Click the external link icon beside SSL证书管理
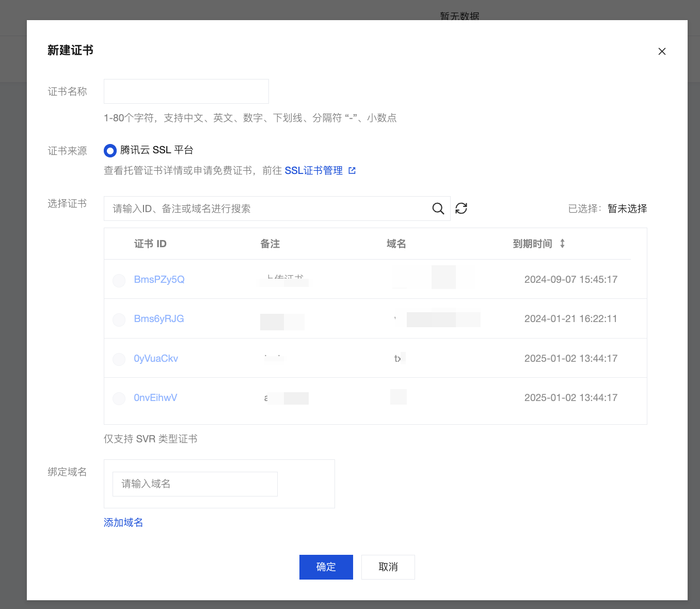 pyautogui.click(x=352, y=171)
